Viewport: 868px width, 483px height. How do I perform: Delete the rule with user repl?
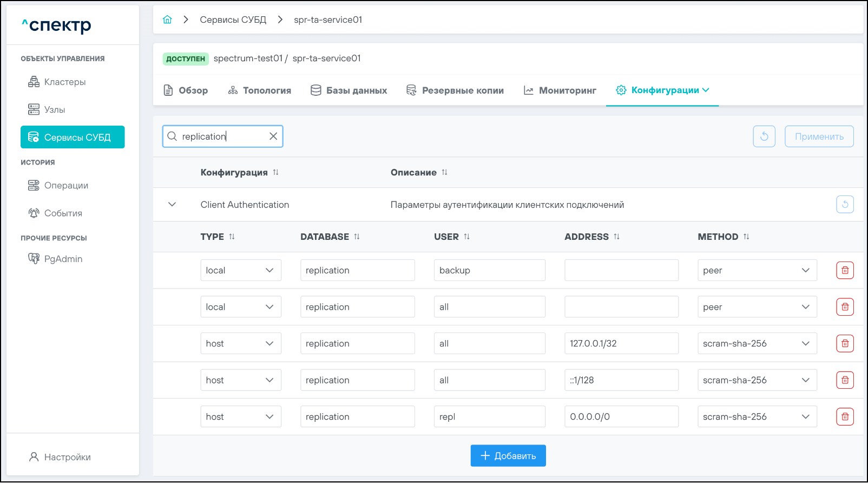point(844,416)
